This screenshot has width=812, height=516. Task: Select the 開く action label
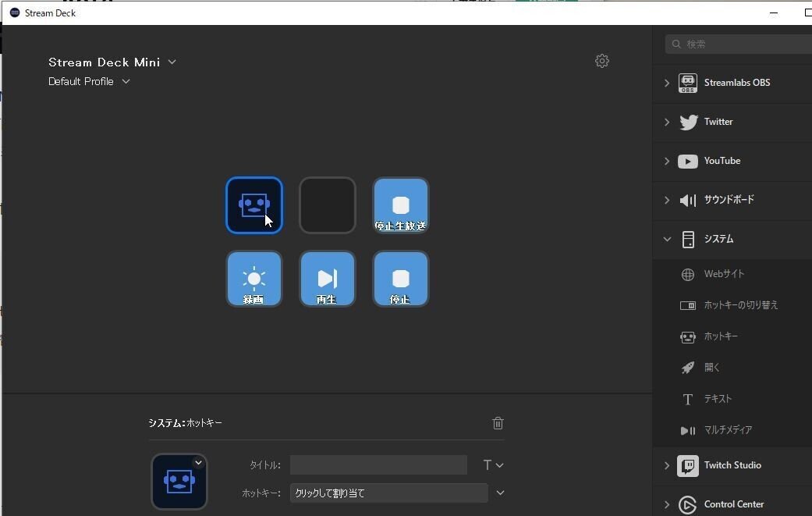[x=711, y=368]
